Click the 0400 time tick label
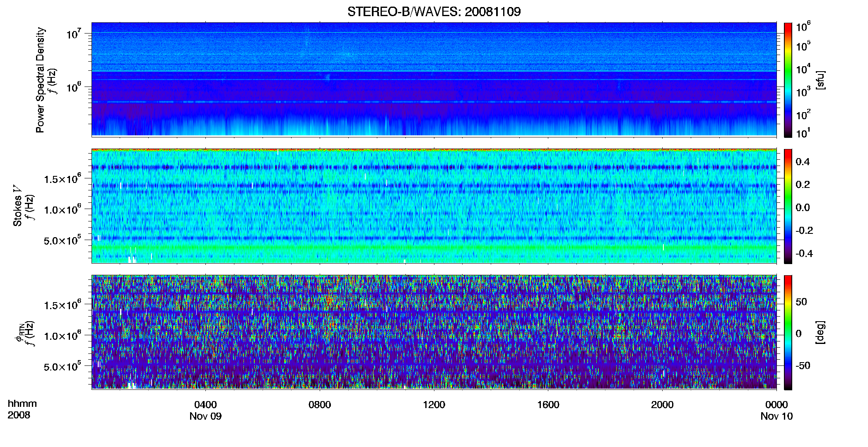868x447 pixels. [x=205, y=404]
